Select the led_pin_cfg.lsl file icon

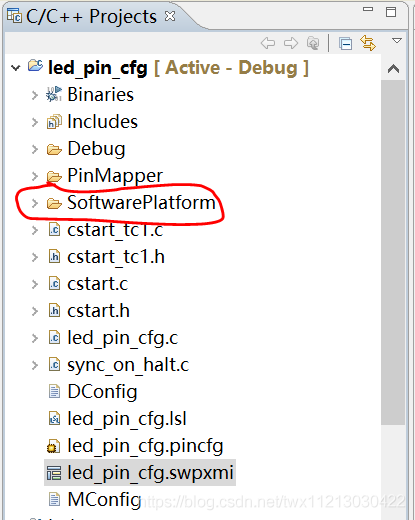[54, 419]
